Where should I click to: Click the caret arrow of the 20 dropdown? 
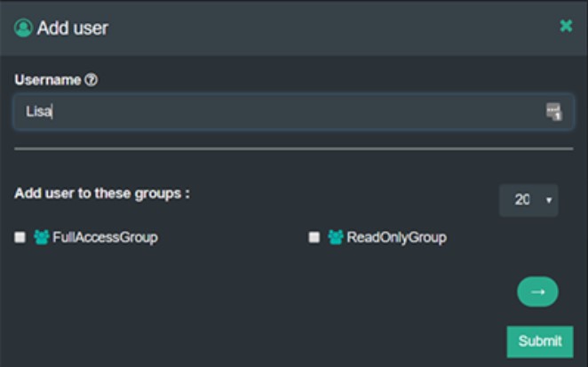tap(548, 201)
